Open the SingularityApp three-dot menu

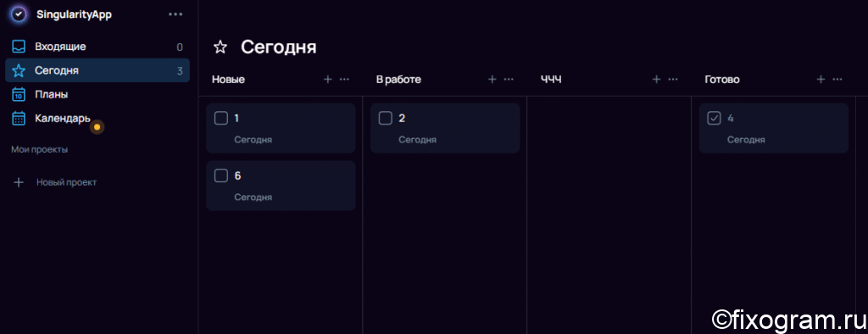pos(175,14)
